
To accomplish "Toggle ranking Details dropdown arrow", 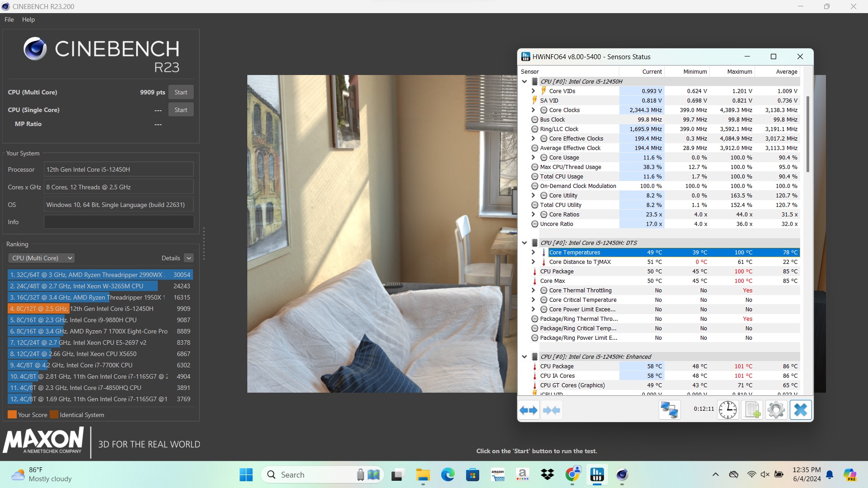I will [189, 258].
